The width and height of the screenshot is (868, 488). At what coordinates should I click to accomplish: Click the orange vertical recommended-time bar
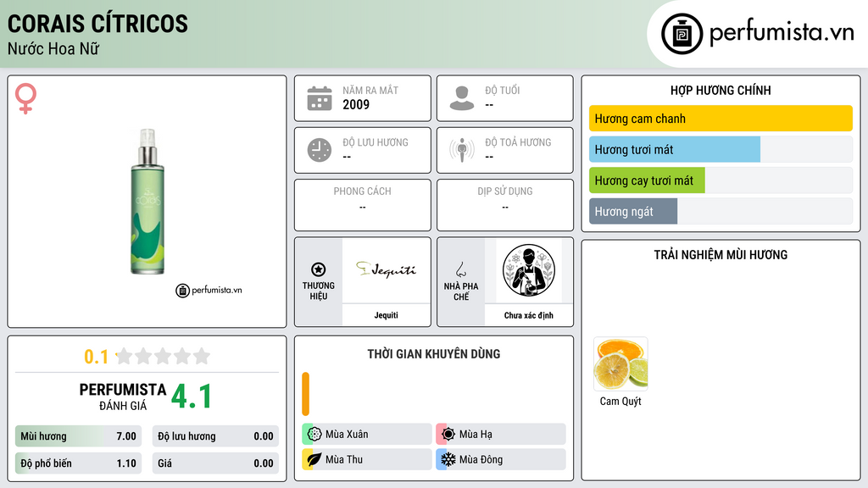pos(305,393)
